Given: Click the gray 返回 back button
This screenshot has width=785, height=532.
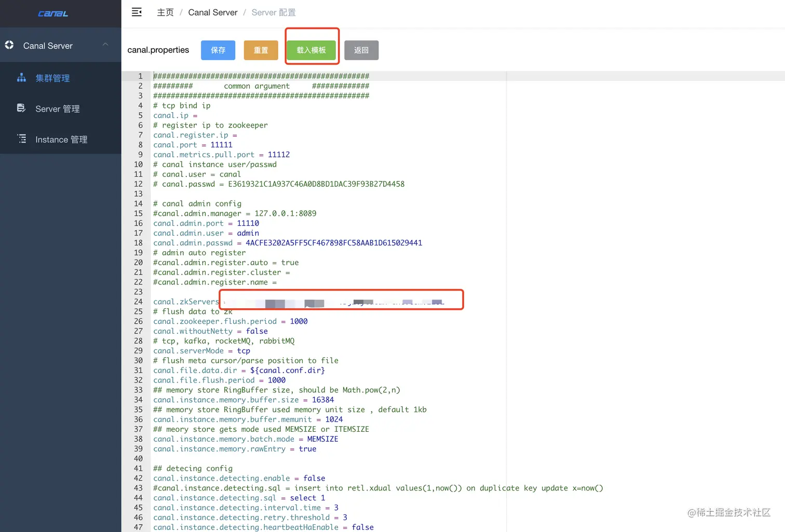Looking at the screenshot, I should point(361,50).
